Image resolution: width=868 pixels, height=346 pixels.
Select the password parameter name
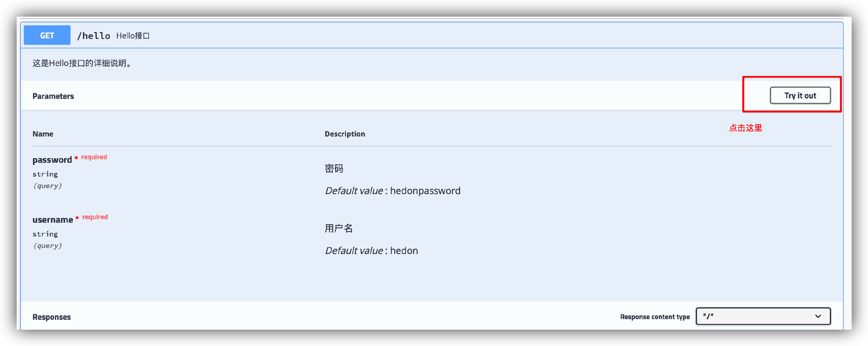point(52,160)
